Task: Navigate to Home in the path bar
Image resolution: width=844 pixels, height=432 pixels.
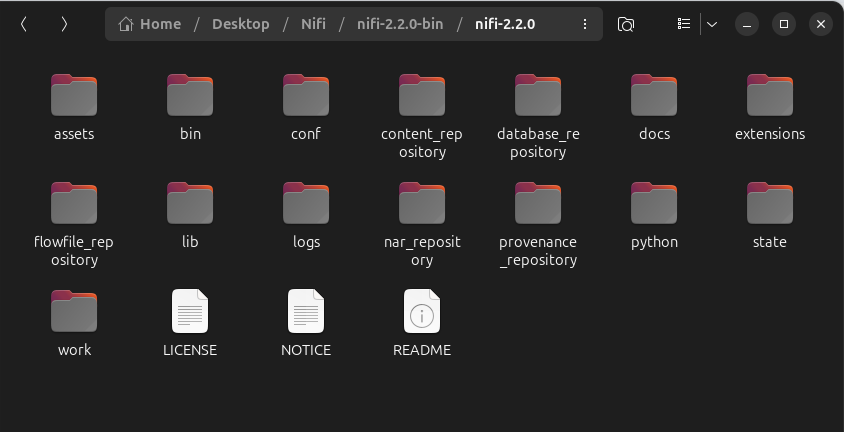Action: coord(150,24)
